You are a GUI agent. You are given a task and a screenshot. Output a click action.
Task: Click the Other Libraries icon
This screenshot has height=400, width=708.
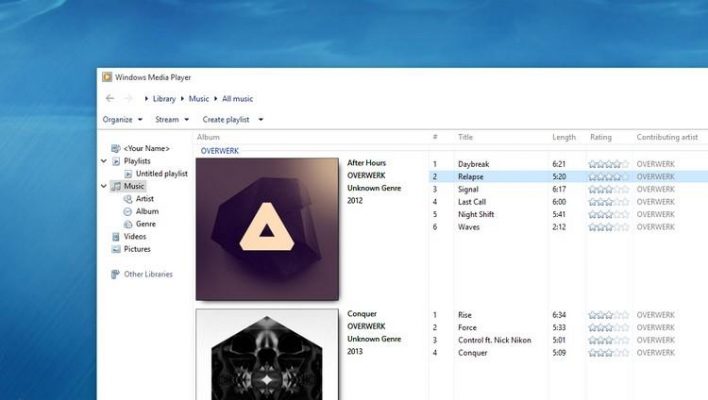click(116, 274)
